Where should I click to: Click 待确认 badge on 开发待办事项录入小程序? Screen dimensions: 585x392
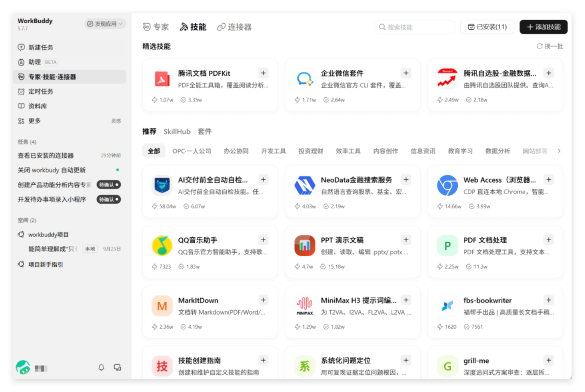108,199
